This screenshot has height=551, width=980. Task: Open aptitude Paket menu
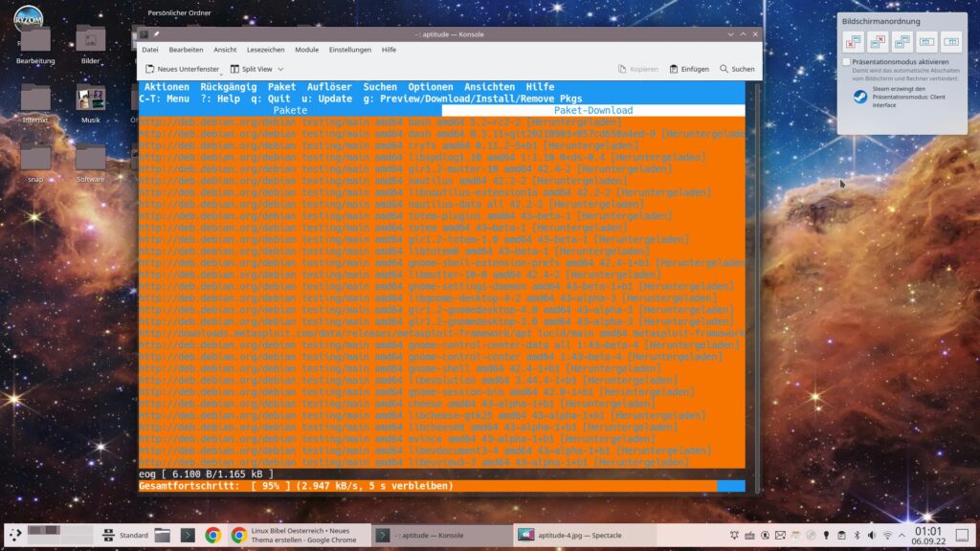pyautogui.click(x=282, y=87)
